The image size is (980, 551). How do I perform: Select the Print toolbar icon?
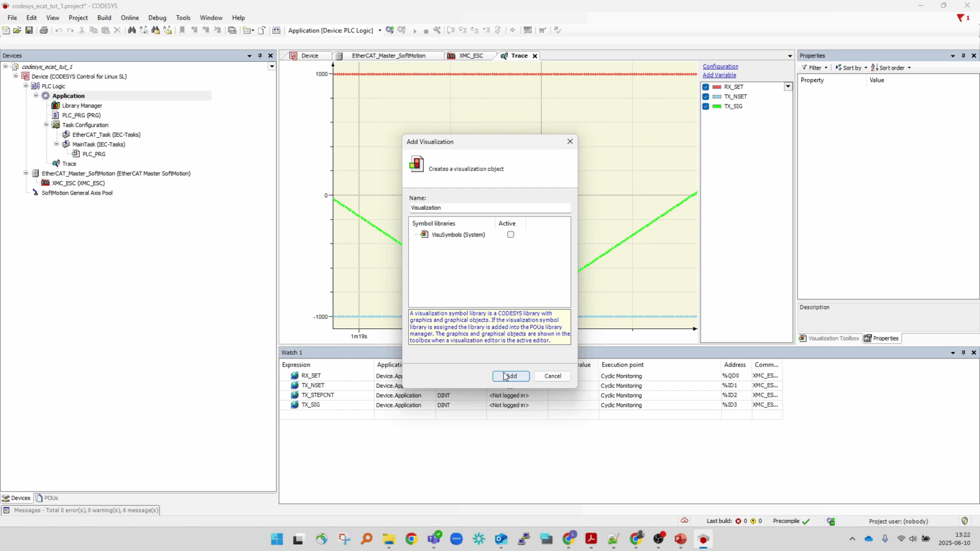tap(43, 30)
